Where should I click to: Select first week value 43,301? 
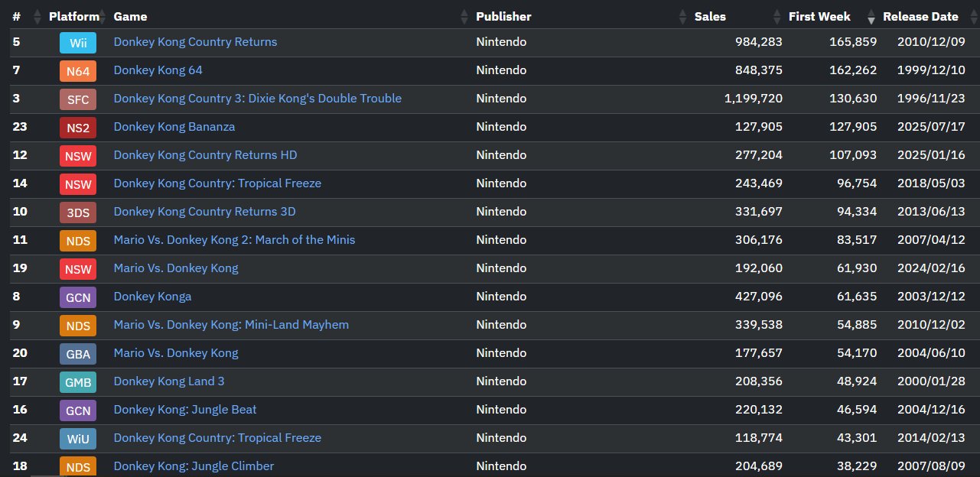coord(857,438)
